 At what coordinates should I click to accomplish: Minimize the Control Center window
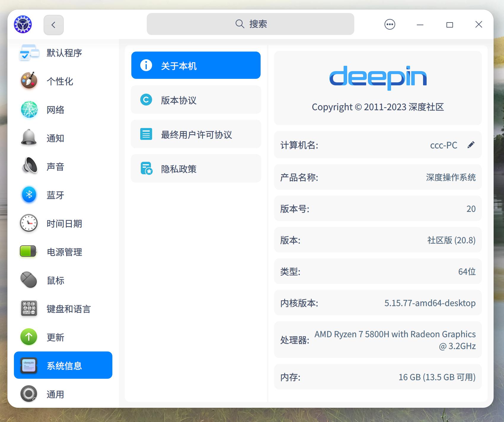click(x=420, y=25)
